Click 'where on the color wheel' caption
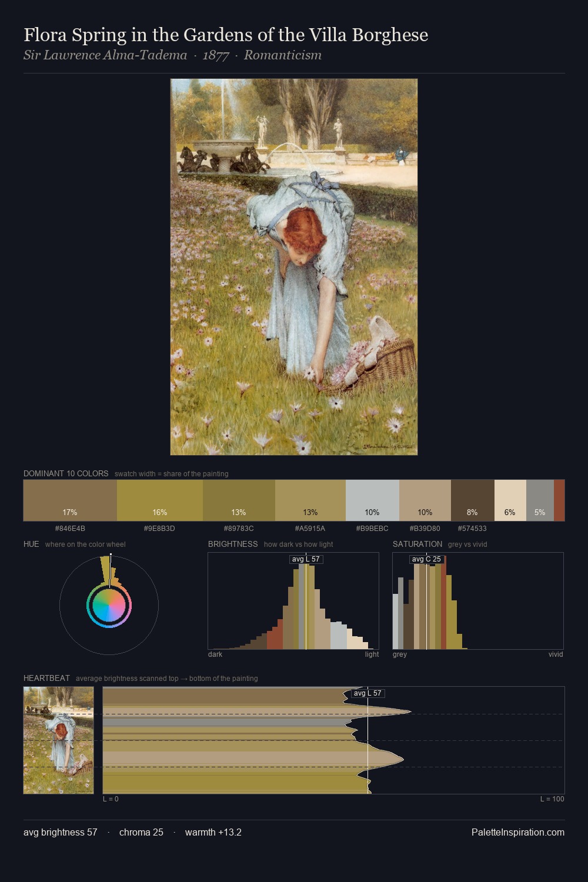 (x=85, y=544)
